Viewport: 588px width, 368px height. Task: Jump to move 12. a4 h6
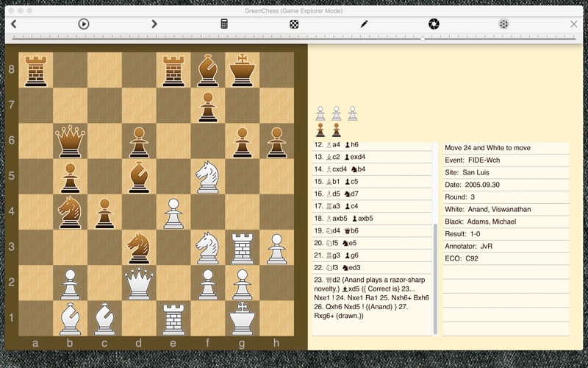point(372,144)
